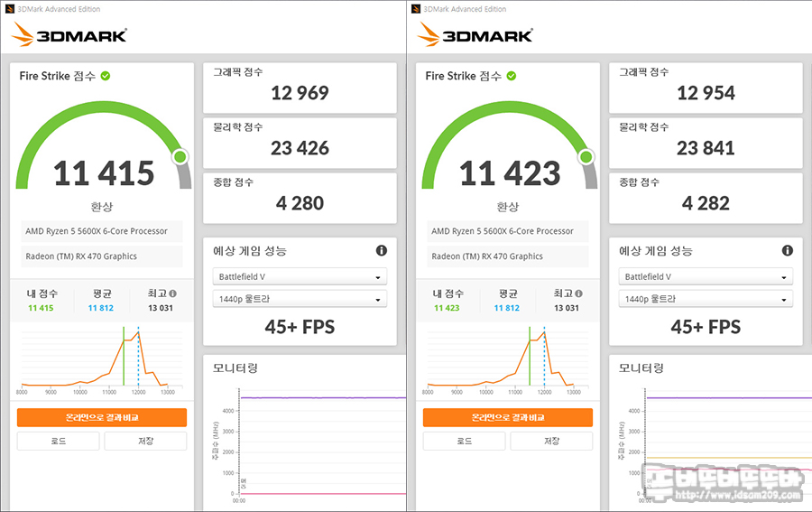Click info icon next to 최고 in right window
Screen dimensions: 812x512
pyautogui.click(x=579, y=293)
